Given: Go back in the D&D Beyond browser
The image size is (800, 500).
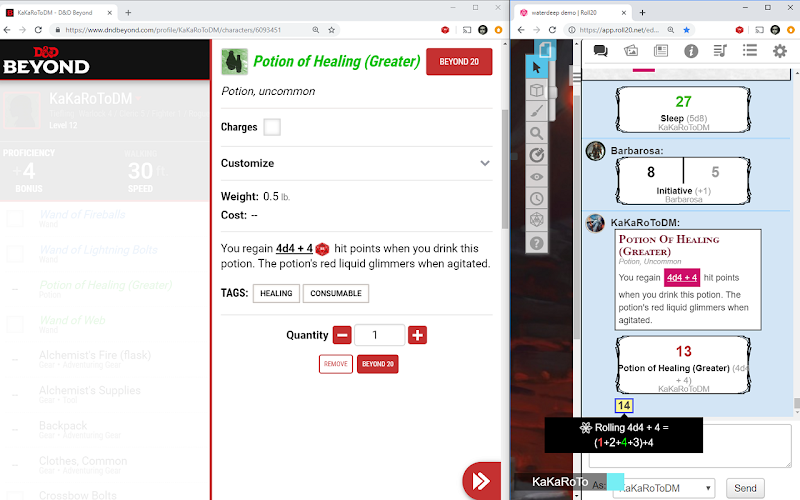Looking at the screenshot, I should [7, 30].
